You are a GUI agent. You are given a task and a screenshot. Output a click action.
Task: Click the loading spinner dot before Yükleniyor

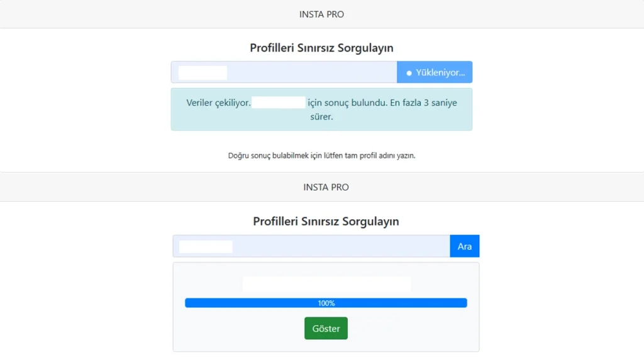coord(409,73)
